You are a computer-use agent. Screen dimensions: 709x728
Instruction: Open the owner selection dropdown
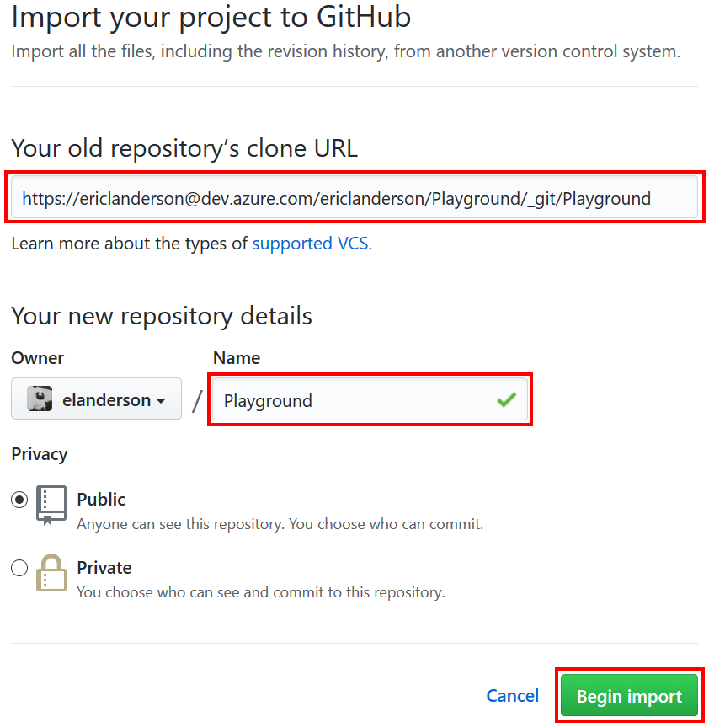[95, 399]
